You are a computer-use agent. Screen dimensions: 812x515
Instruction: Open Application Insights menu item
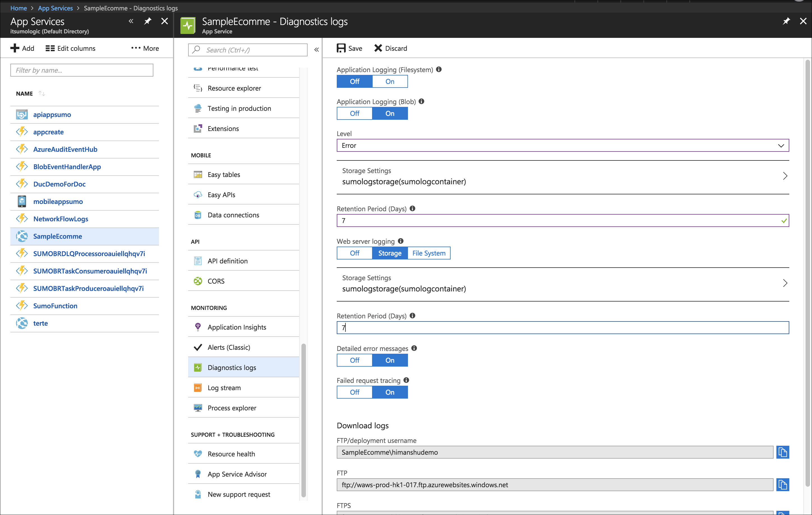pos(237,327)
